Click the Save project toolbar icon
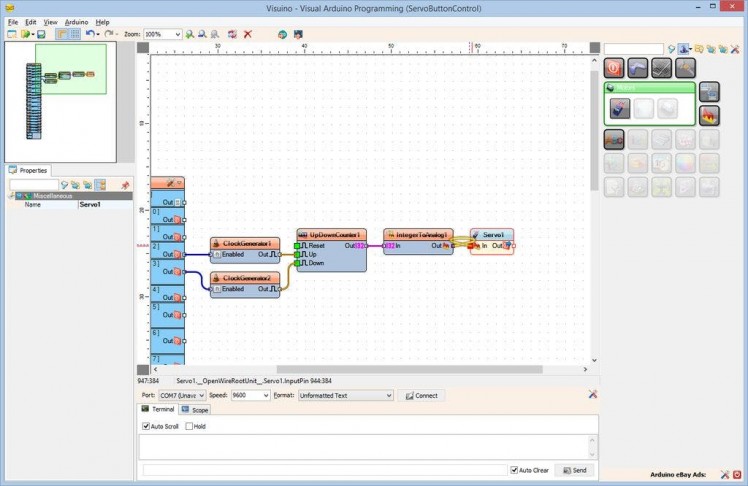The width and height of the screenshot is (748, 486). point(41,34)
